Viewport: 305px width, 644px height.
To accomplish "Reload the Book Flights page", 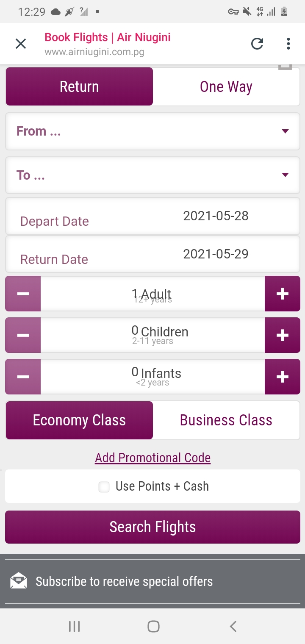I will coord(257,44).
